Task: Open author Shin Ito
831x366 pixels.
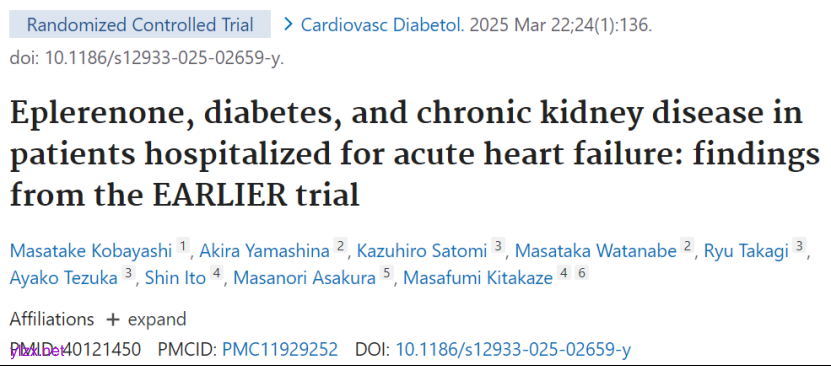Action: point(175,278)
